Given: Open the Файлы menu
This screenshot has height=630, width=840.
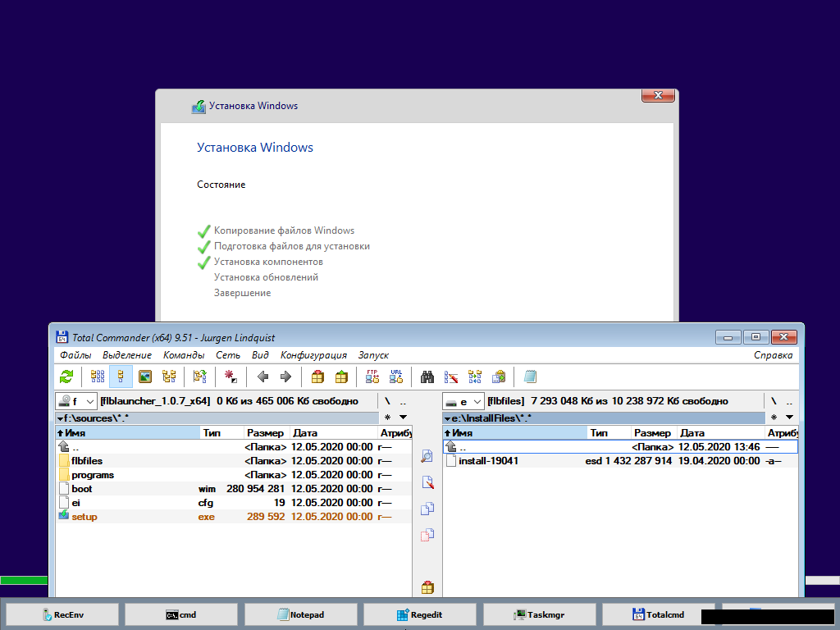Looking at the screenshot, I should click(75, 355).
